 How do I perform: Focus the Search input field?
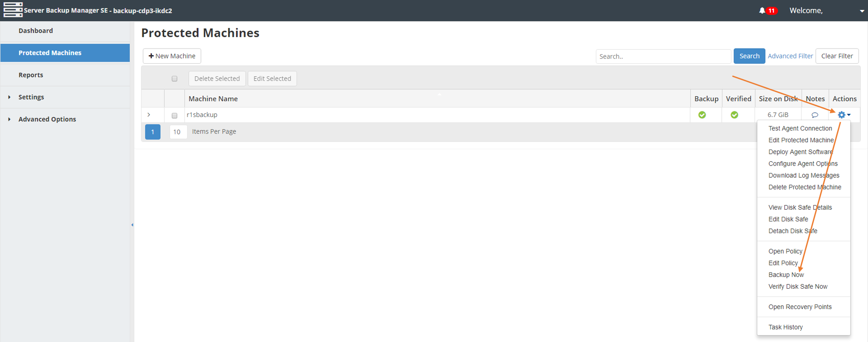point(663,56)
